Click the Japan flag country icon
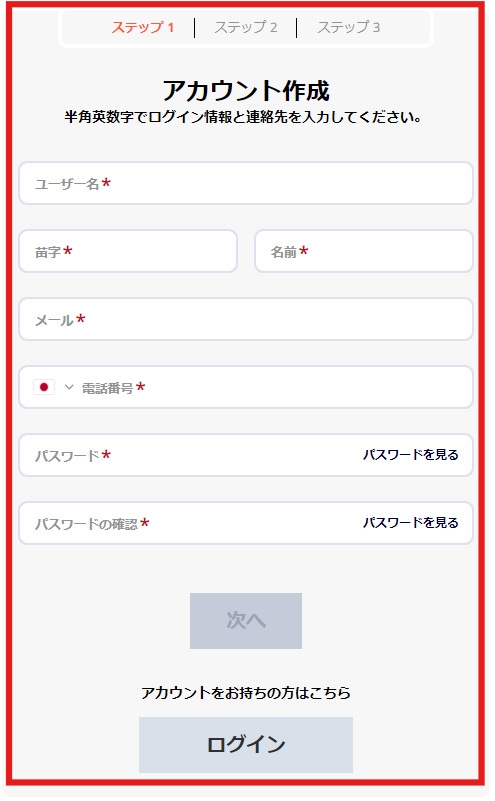Viewport: 495px width, 801px height. pyautogui.click(x=44, y=387)
